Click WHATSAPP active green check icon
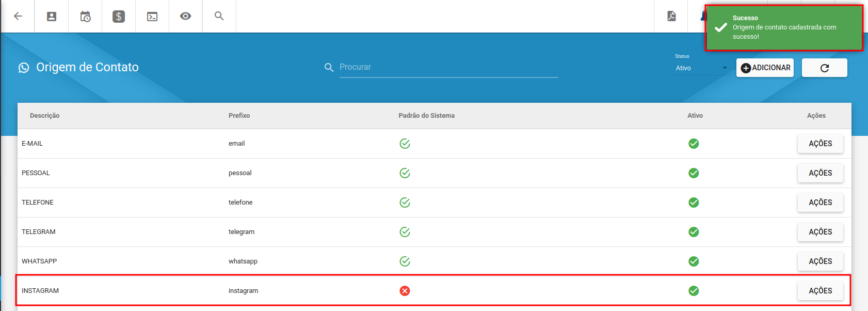 tap(694, 261)
